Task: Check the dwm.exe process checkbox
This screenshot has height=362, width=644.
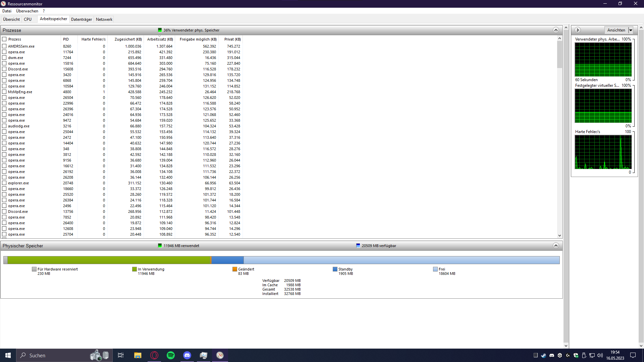Action: point(4,58)
